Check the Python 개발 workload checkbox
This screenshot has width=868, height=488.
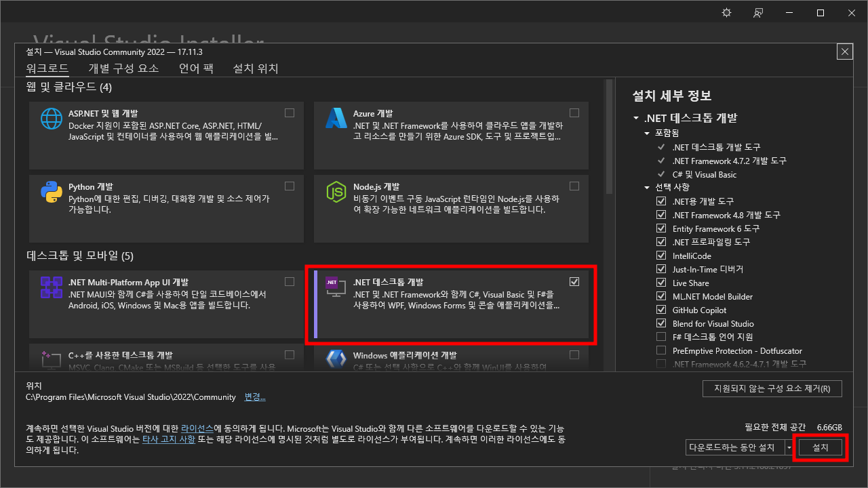click(290, 186)
